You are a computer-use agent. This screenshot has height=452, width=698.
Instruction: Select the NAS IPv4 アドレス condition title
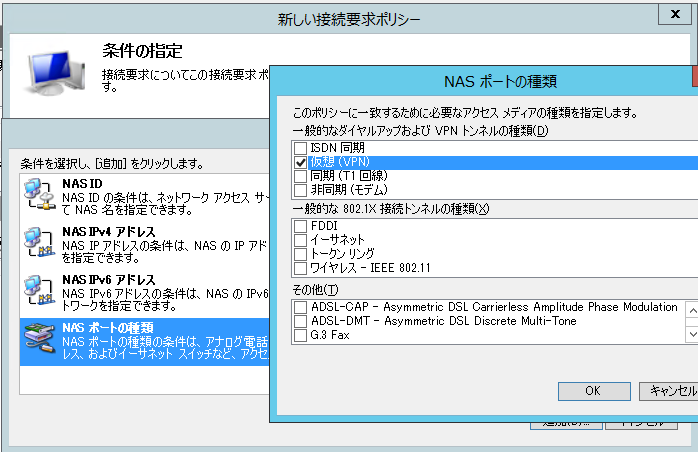coord(109,232)
